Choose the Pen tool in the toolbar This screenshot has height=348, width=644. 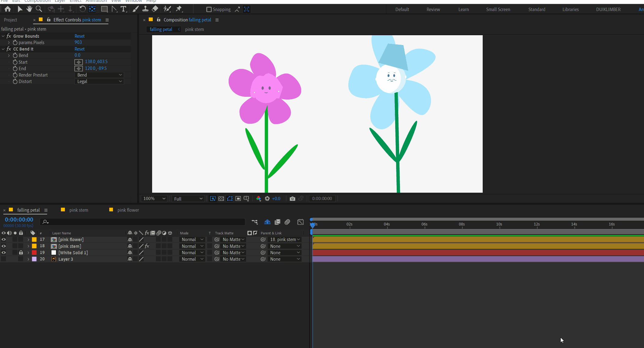114,9
